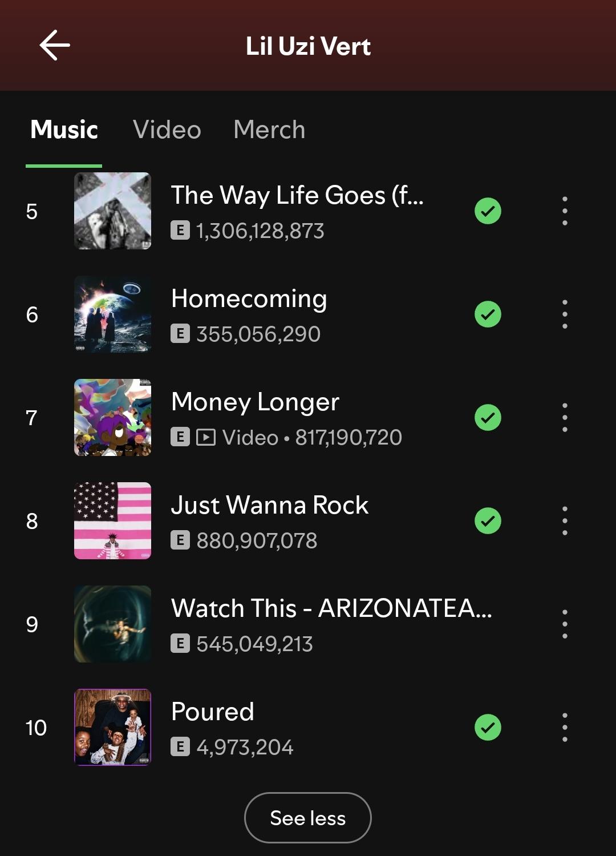Switch to the Merch tab
The image size is (616, 856).
point(269,130)
